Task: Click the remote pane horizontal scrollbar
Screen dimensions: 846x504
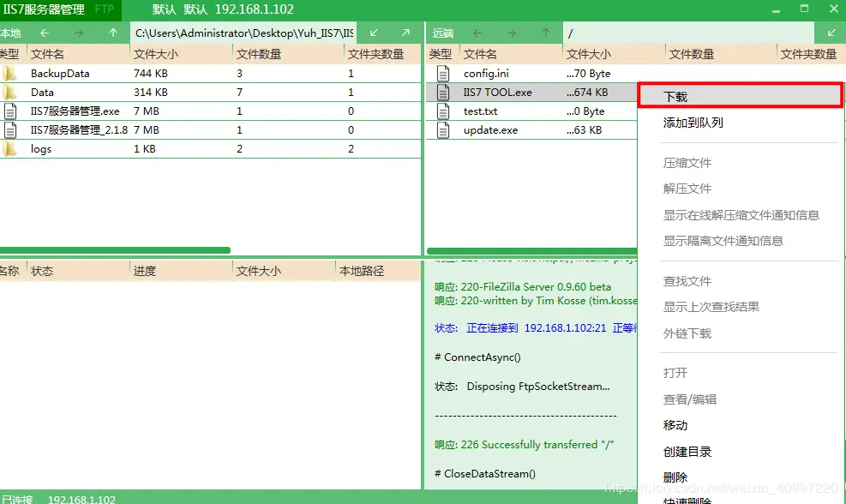Action: [532, 251]
